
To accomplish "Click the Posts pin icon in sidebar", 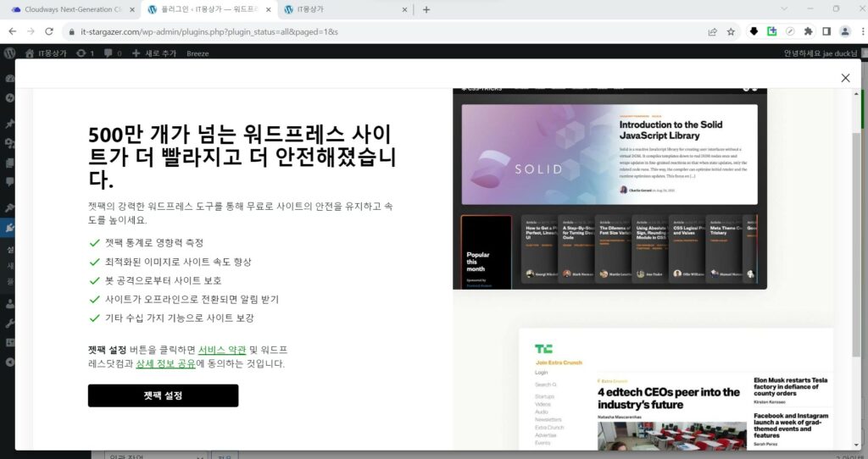I will pos(9,124).
